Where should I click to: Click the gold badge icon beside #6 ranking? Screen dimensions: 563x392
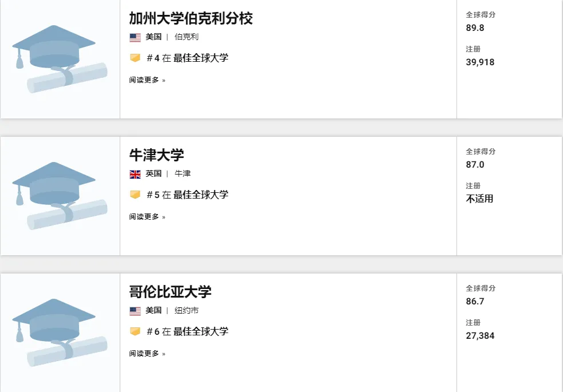pyautogui.click(x=135, y=331)
